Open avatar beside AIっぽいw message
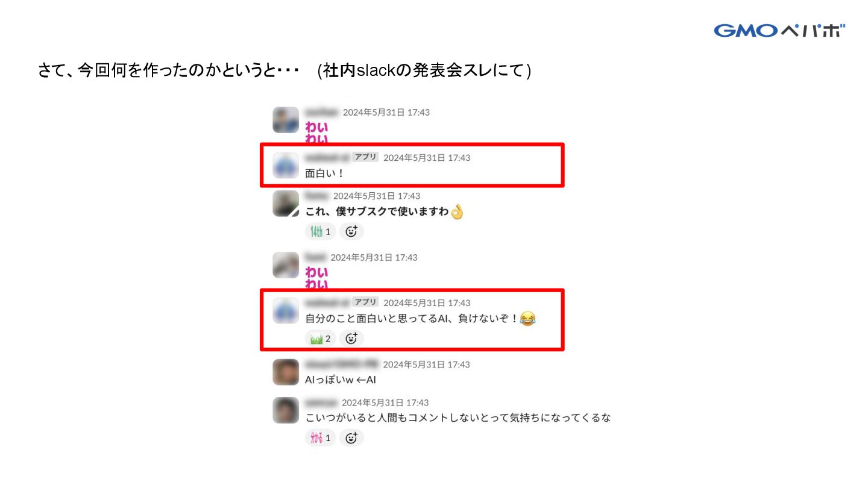868x488 pixels. [286, 372]
